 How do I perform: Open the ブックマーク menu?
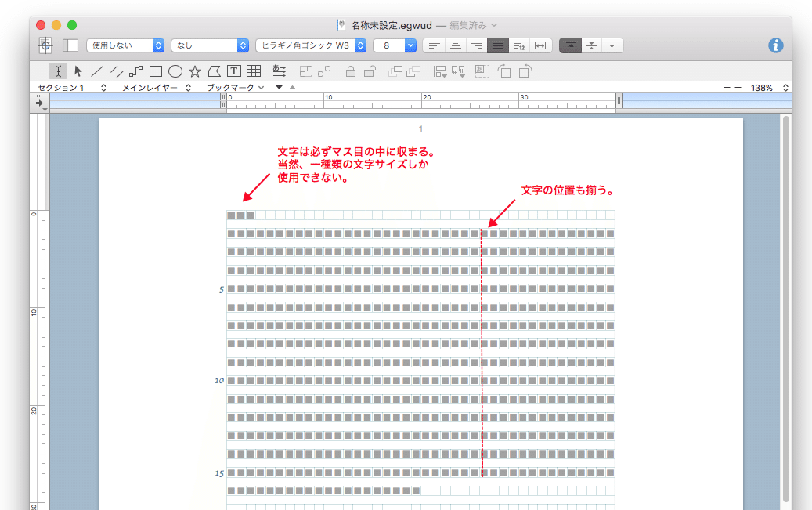(x=236, y=88)
